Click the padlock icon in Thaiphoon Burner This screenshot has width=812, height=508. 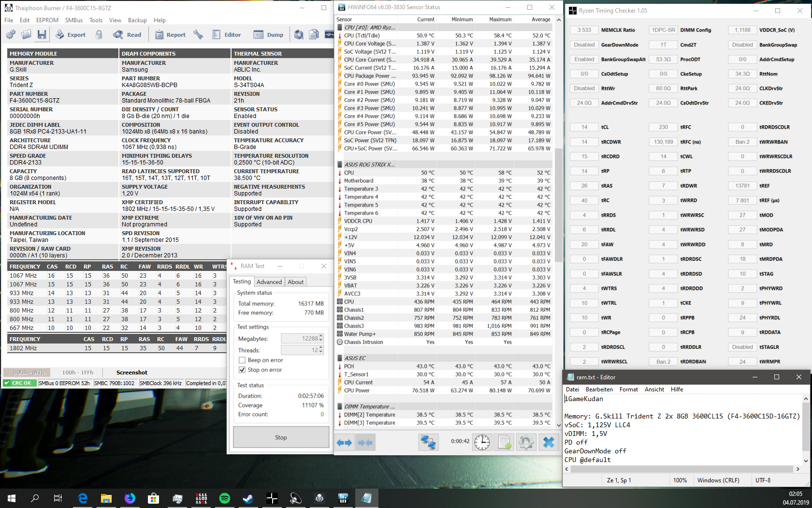click(99, 34)
